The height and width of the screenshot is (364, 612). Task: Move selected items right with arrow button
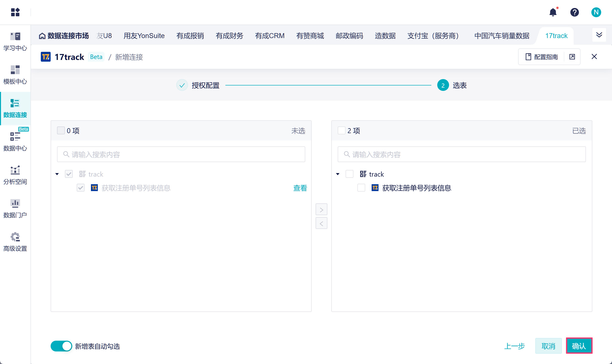(321, 210)
